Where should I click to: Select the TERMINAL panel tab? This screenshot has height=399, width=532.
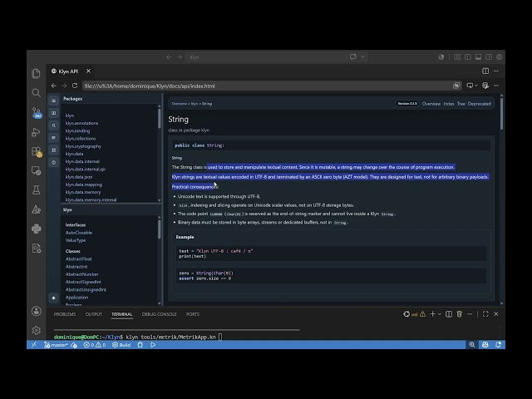(x=122, y=314)
